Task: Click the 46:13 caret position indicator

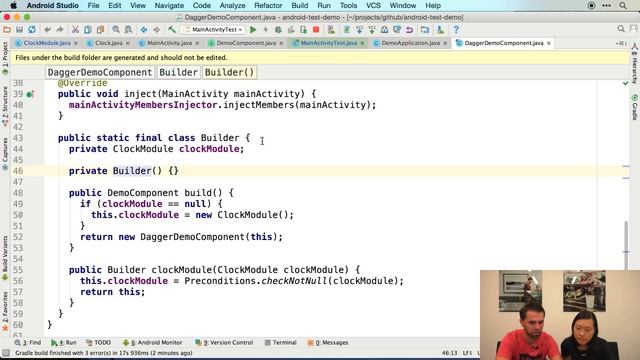Action: (449, 353)
